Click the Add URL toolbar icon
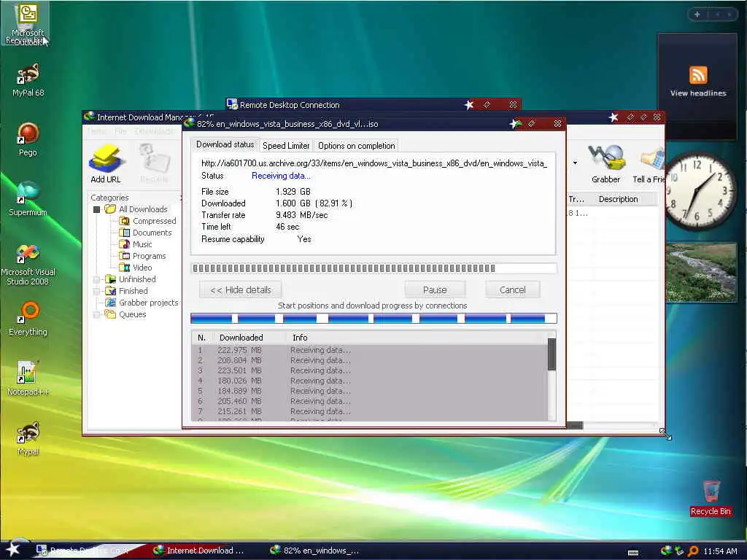The image size is (747, 560). coord(105,164)
